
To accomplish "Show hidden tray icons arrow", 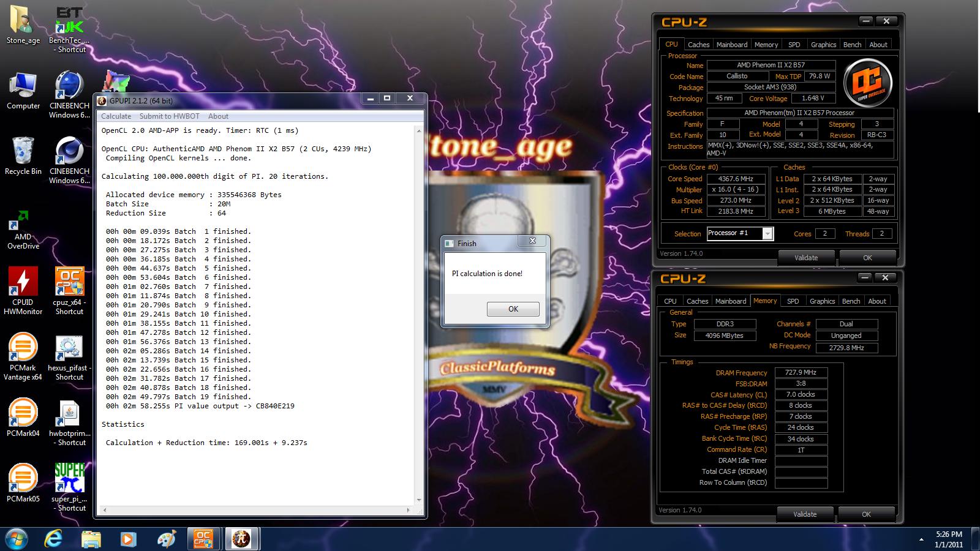I will pyautogui.click(x=921, y=539).
